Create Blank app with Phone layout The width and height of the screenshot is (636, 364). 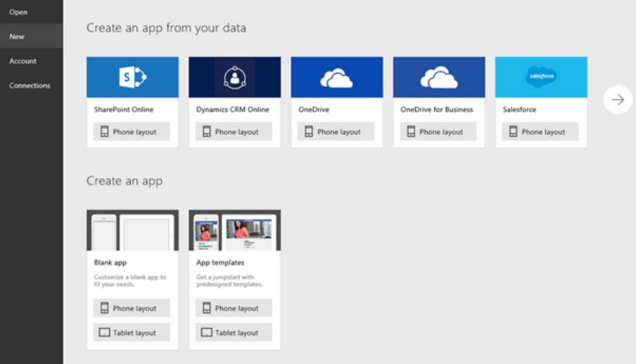[132, 308]
